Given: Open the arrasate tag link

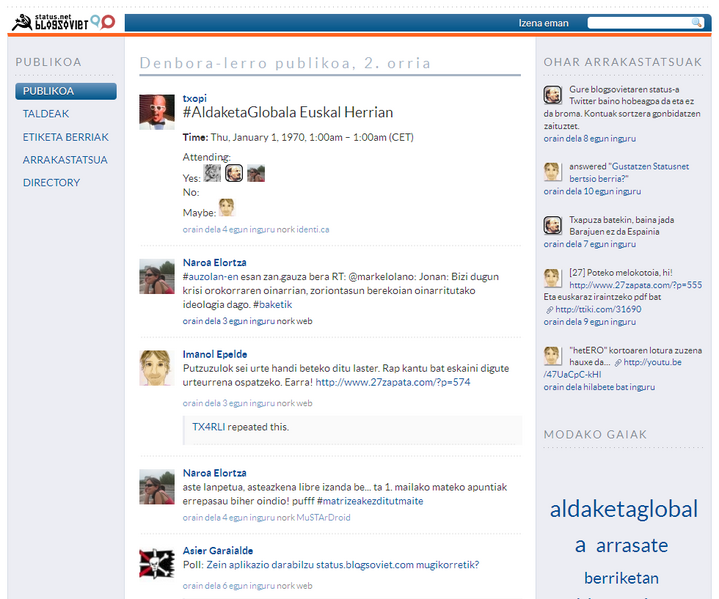Looking at the screenshot, I should point(631,546).
